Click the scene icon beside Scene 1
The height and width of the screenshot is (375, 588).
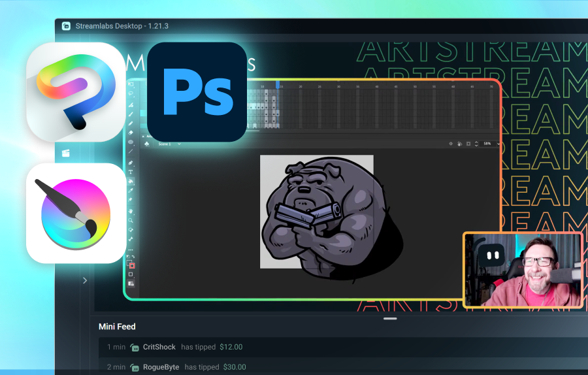[x=148, y=144]
